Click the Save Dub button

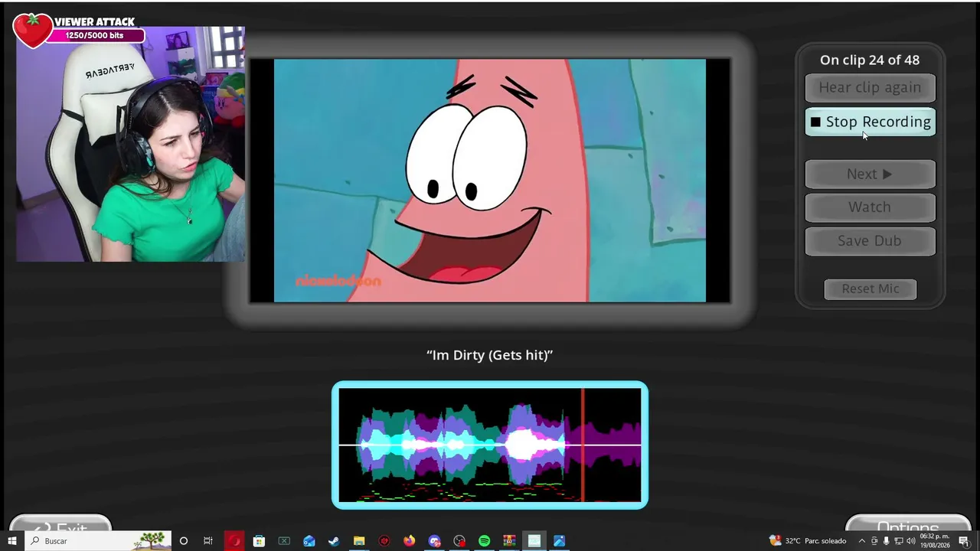click(870, 241)
